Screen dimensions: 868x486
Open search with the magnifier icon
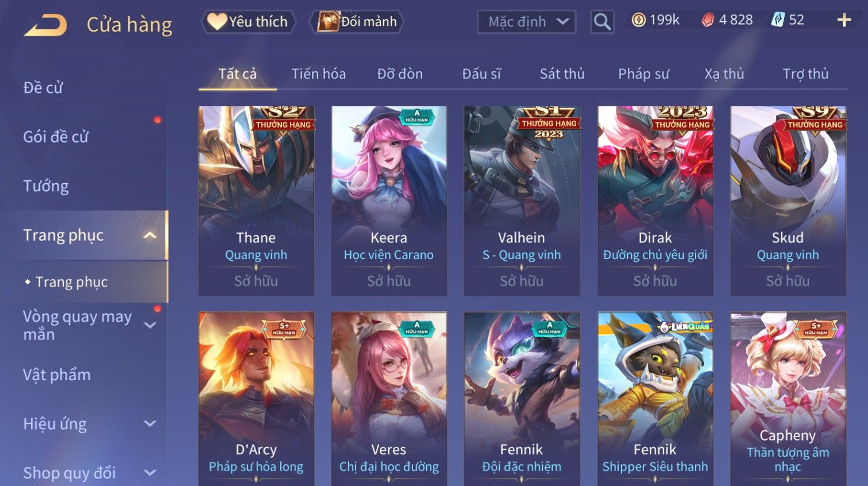(602, 22)
